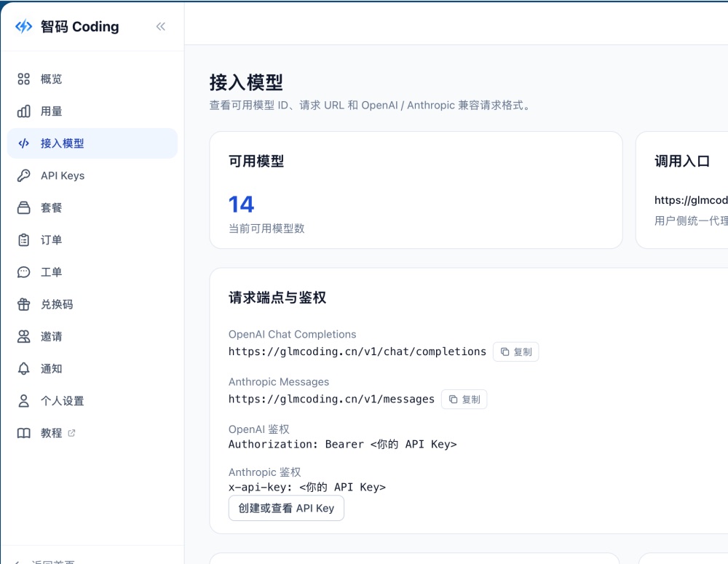Click the page description under 接入模型
This screenshot has height=564, width=728.
click(371, 106)
